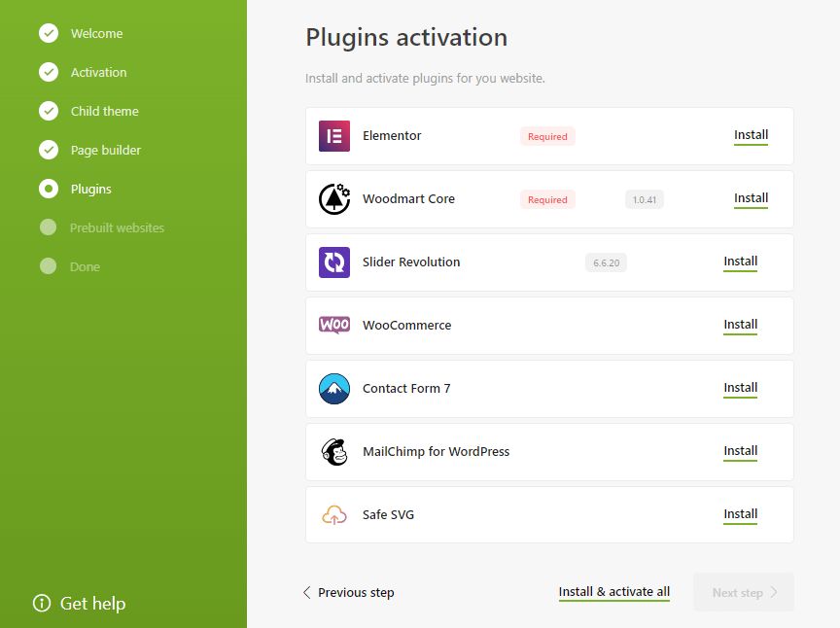Click the Child theme step checkmark icon
The height and width of the screenshot is (628, 840).
point(49,111)
